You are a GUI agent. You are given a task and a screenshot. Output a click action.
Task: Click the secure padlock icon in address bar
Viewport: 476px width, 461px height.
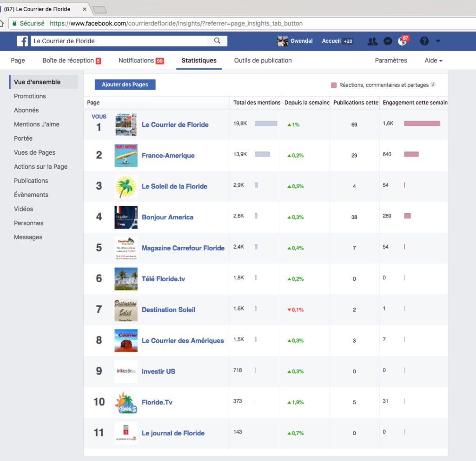(14, 23)
